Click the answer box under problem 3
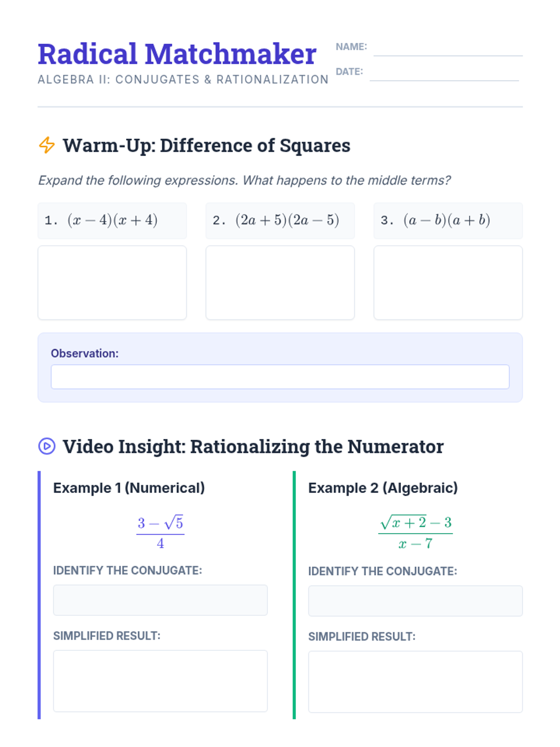The image size is (560, 747). coord(448,283)
